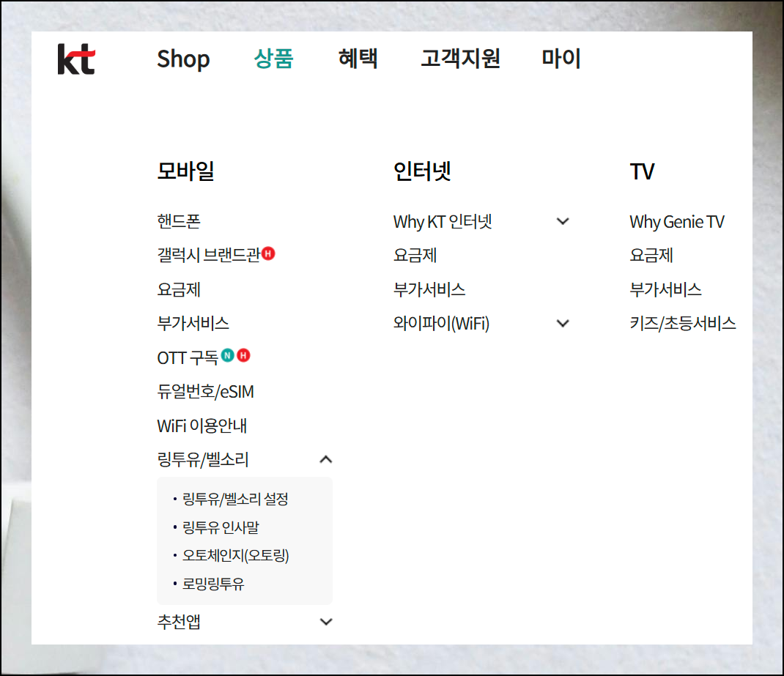Open Why KT 인터넷 link
Screen dimensions: 784x676
point(443,221)
